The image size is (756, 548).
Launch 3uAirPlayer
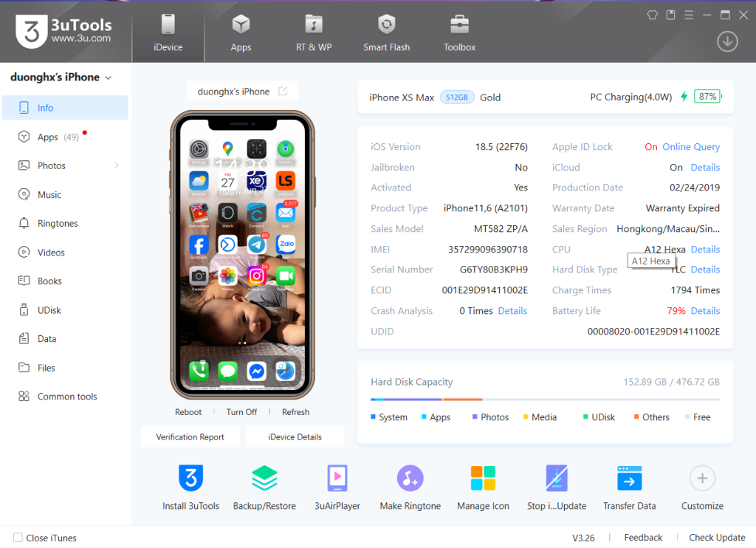pyautogui.click(x=337, y=487)
